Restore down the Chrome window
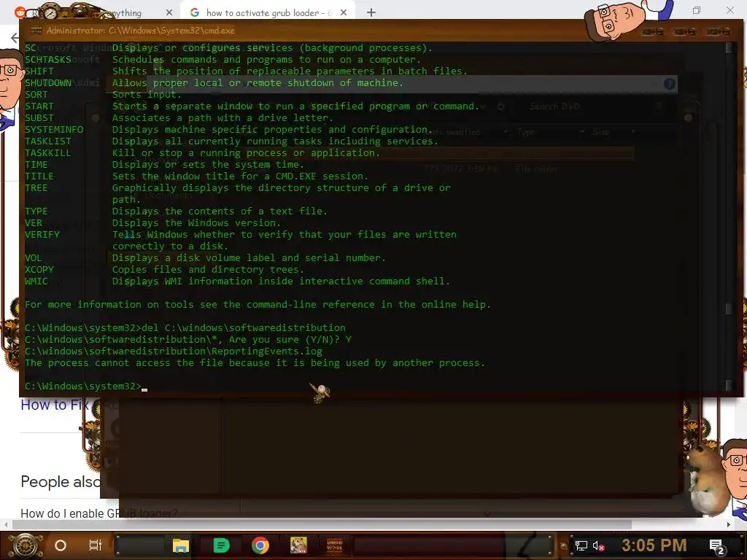 click(x=697, y=10)
